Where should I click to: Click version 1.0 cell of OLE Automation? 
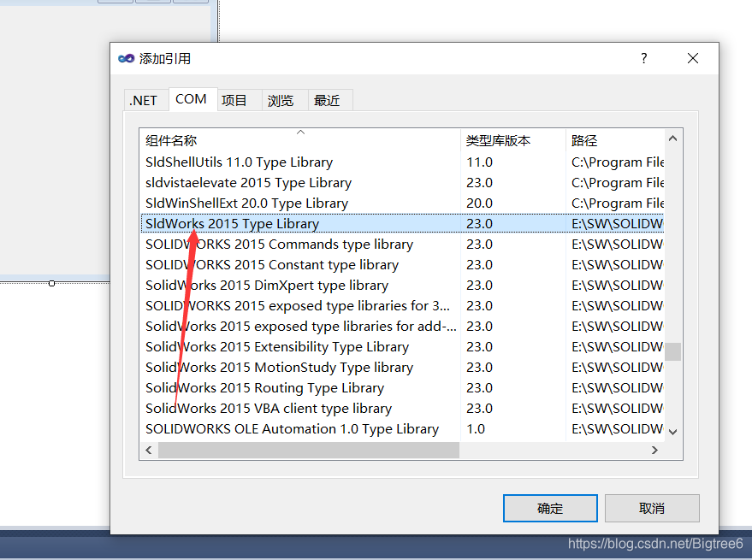476,429
